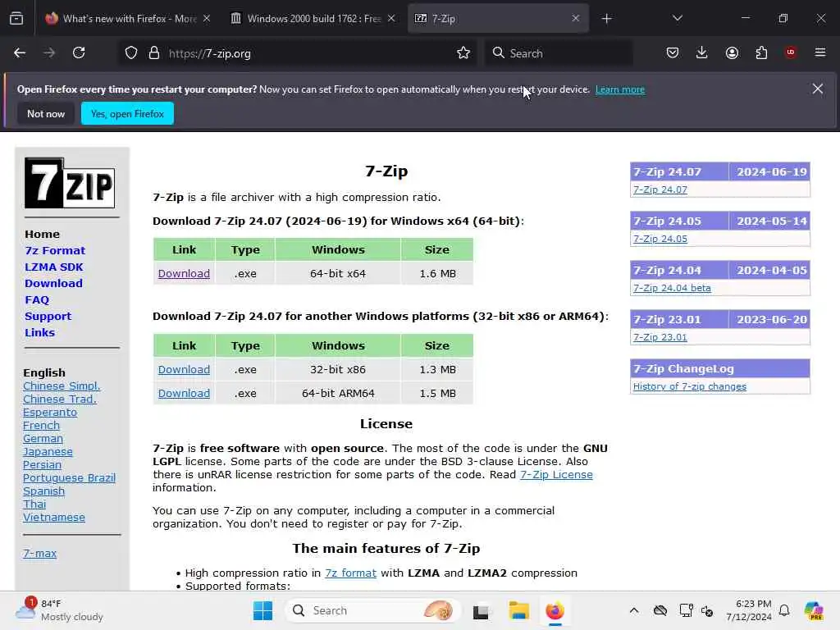Open File Explorer from taskbar
Screen dimensions: 840x630
(518, 610)
